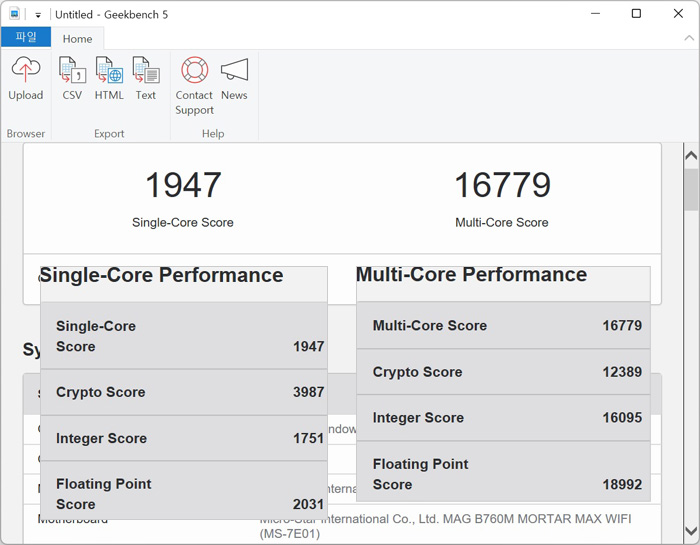Minimize the Geekbench 5 window
The image size is (700, 545).
[x=595, y=14]
